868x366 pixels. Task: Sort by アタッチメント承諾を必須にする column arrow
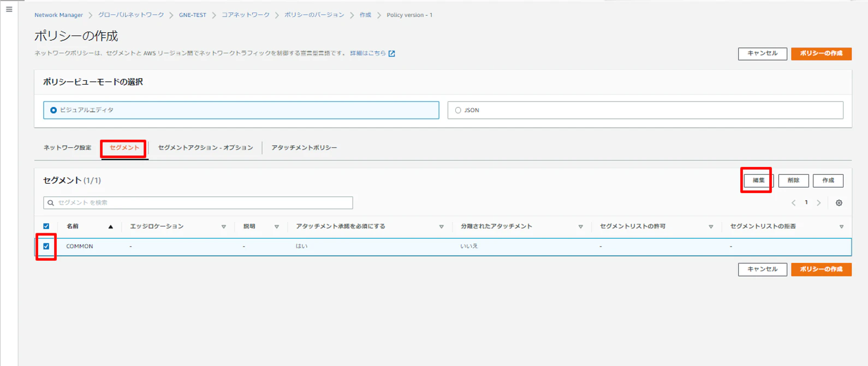click(x=442, y=227)
